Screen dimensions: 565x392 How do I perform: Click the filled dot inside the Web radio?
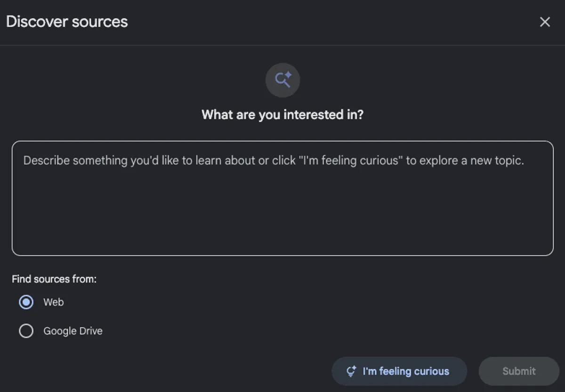click(26, 302)
